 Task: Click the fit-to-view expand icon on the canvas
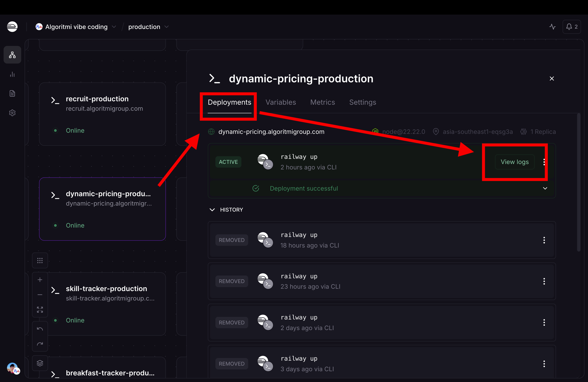(40, 310)
